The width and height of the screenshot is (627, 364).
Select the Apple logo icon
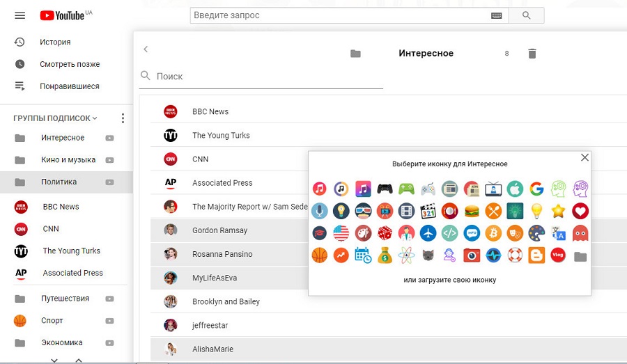515,189
